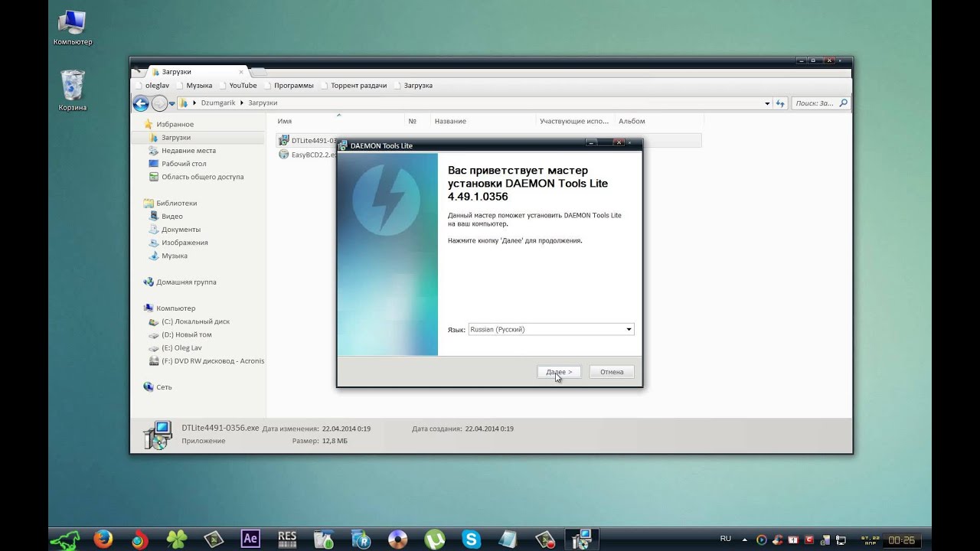The image size is (980, 551).
Task: Open Изображения library
Action: pos(185,243)
